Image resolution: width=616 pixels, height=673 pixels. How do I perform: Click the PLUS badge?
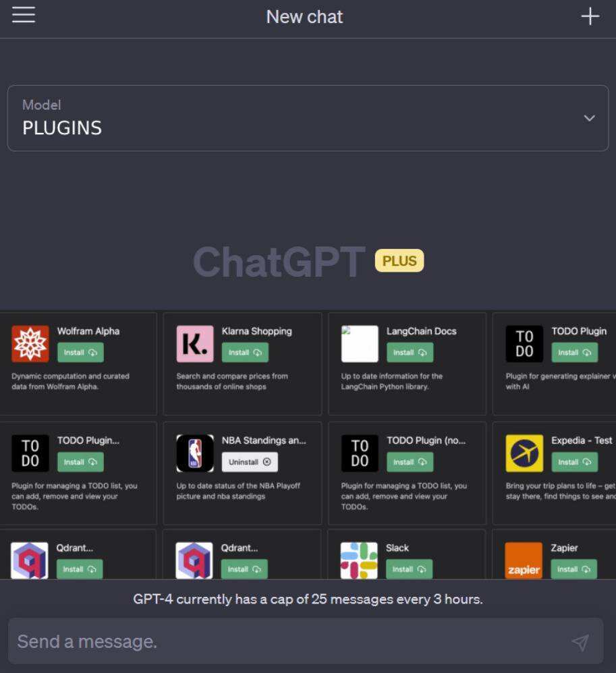[399, 260]
